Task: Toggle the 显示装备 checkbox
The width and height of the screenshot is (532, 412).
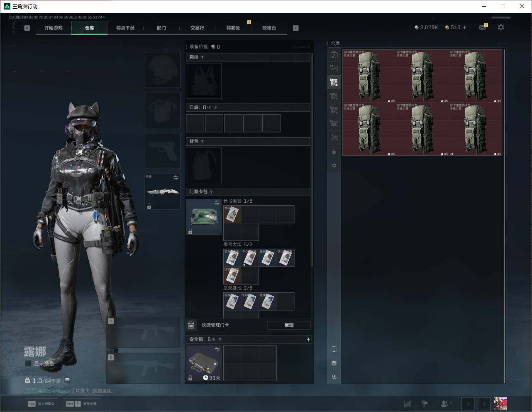Action: tap(28, 363)
